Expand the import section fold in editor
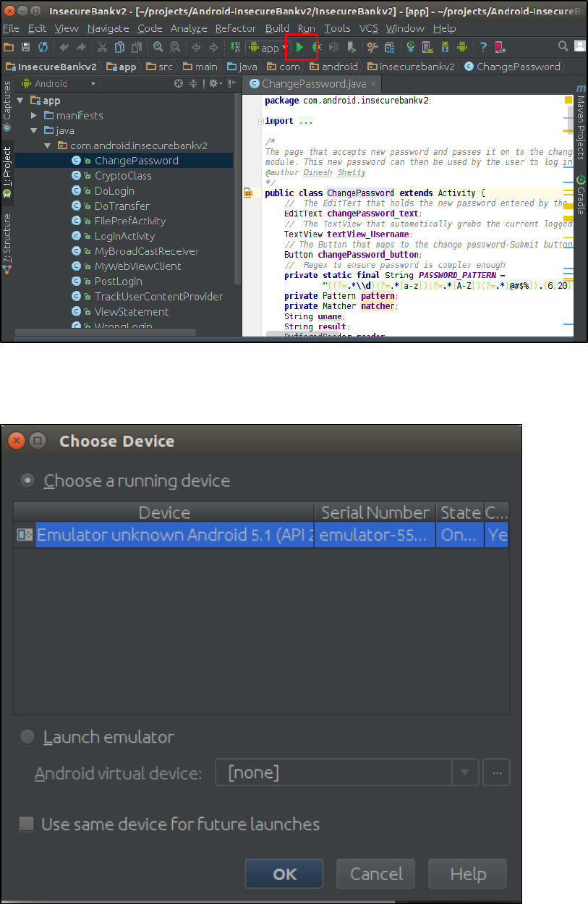 click(260, 122)
